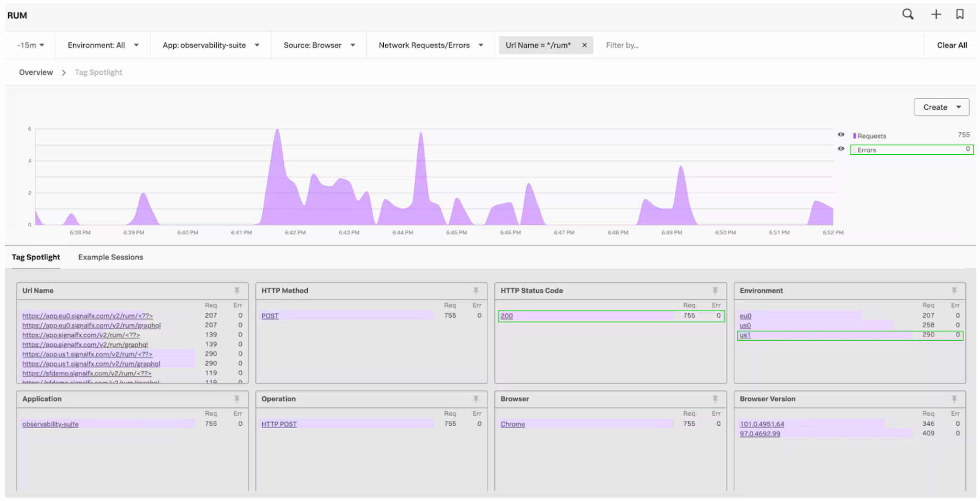Pin the HTTP Method panel
Screen dimensions: 980x501
[476, 291]
